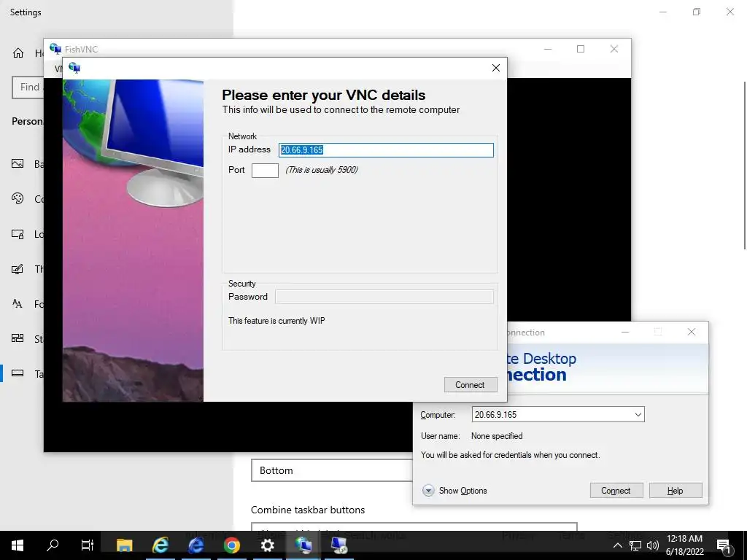Minimize the FishVNC window
The image size is (747, 560).
coord(548,49)
